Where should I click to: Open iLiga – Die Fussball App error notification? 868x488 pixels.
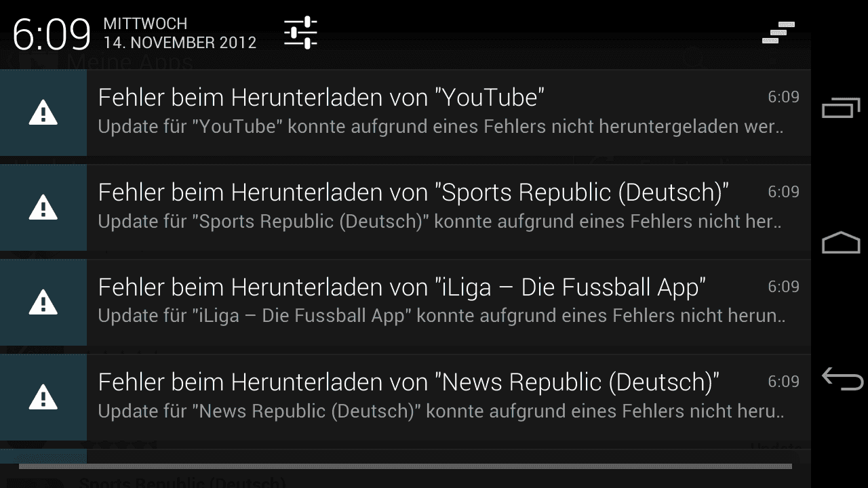click(x=406, y=302)
